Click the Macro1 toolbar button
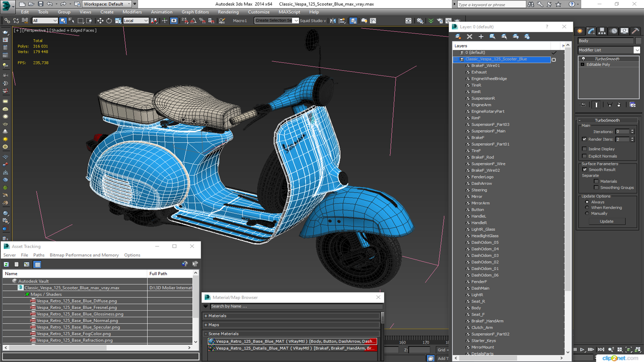Image resolution: width=644 pixels, height=362 pixels. tap(240, 21)
